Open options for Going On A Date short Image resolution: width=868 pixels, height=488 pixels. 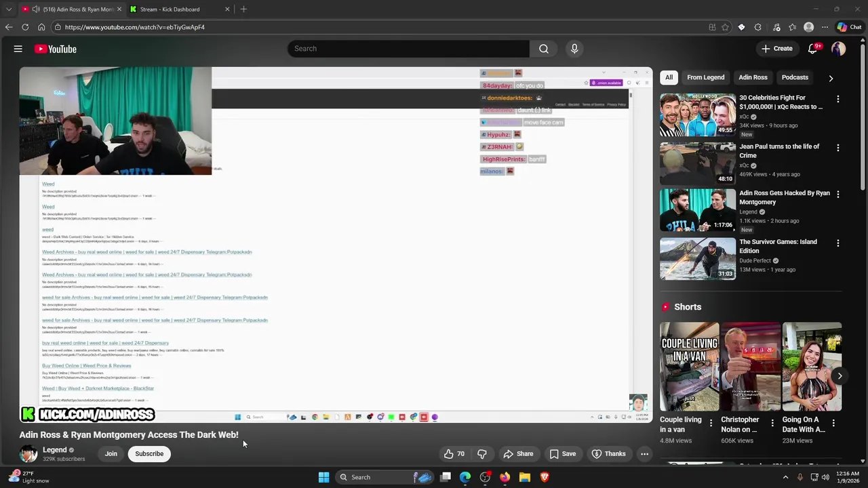833,423
